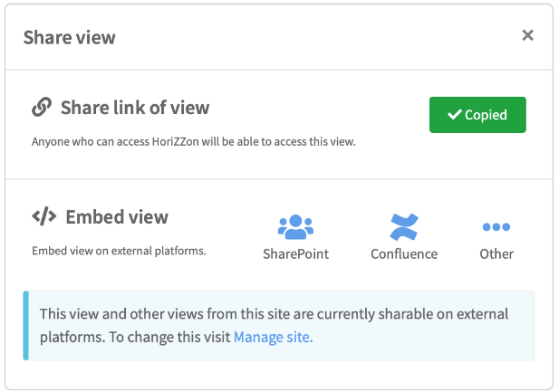
Task: Click the green Copied button
Action: [x=477, y=115]
